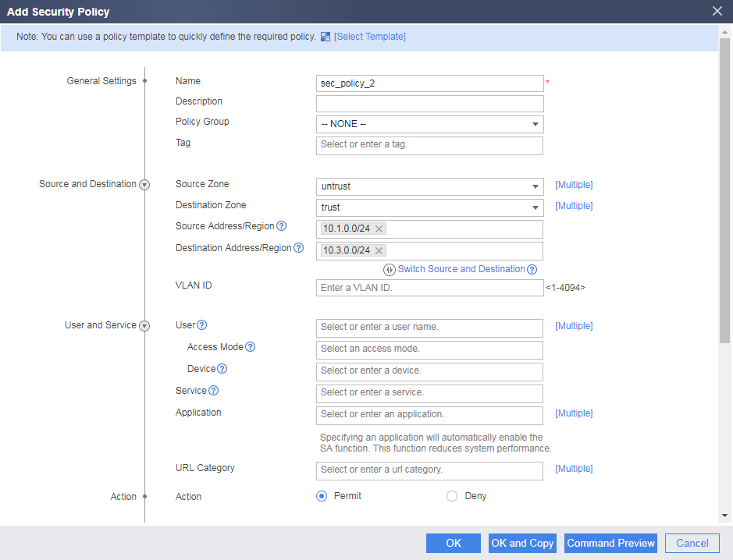This screenshot has height=560, width=733.
Task: Click the Command Preview button
Action: 610,543
